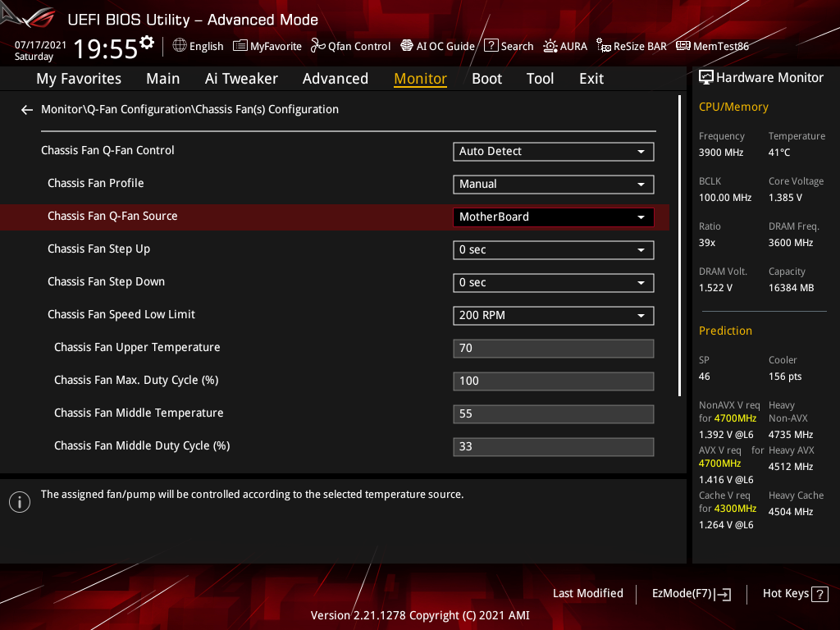Open AURA lighting icon
The width and height of the screenshot is (840, 630).
(550, 46)
